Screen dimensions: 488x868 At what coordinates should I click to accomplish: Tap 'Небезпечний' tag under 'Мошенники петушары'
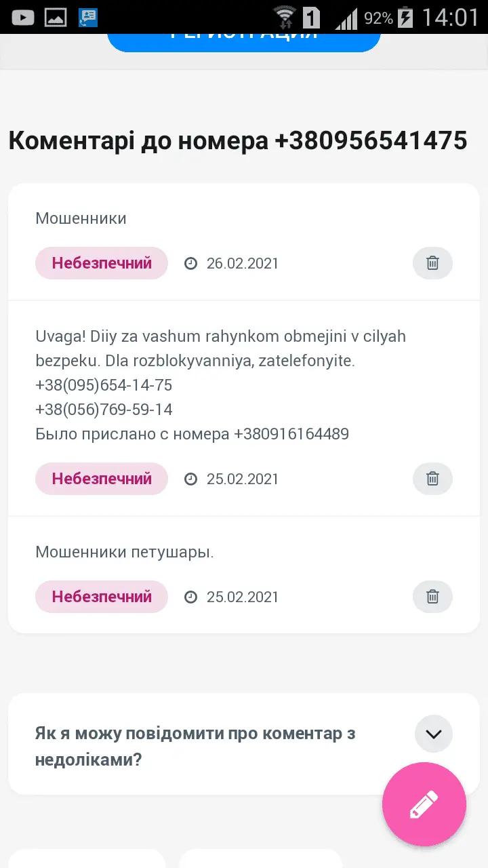coord(102,597)
